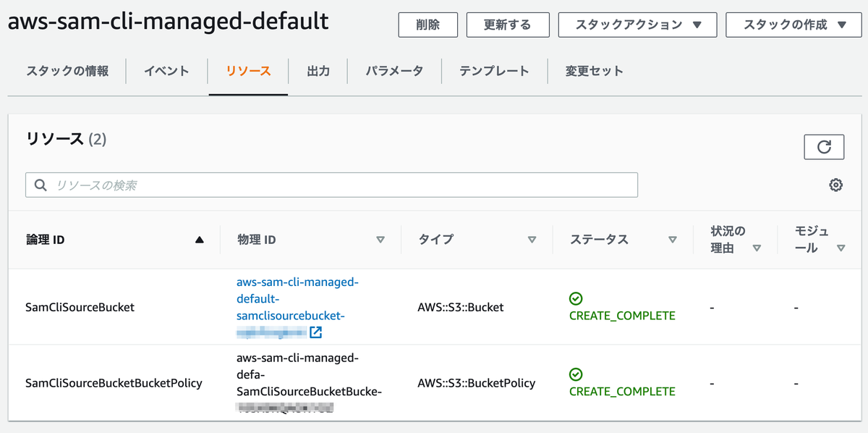Focus the リソースの検索 search field
Screen dimensions: 868x433
(340, 185)
